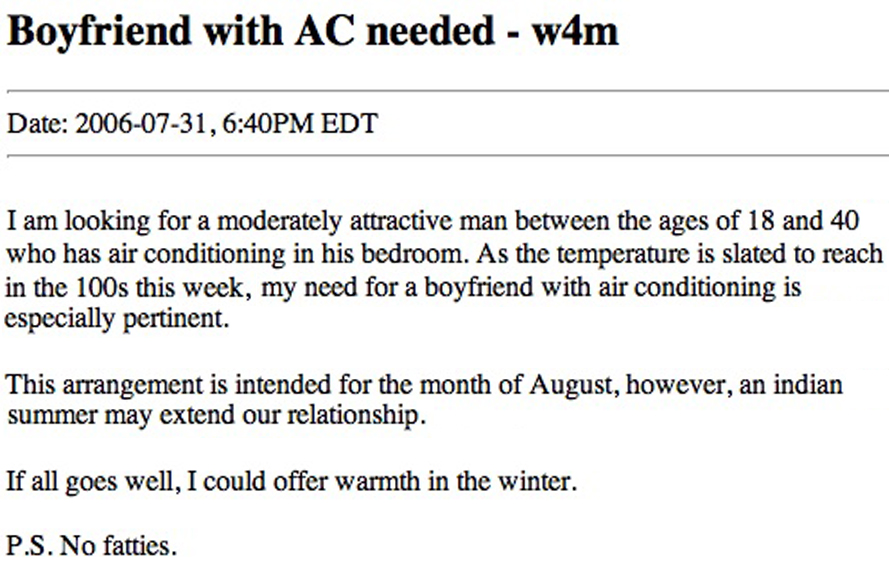Click the words 'in the 100s this week'

[126, 287]
